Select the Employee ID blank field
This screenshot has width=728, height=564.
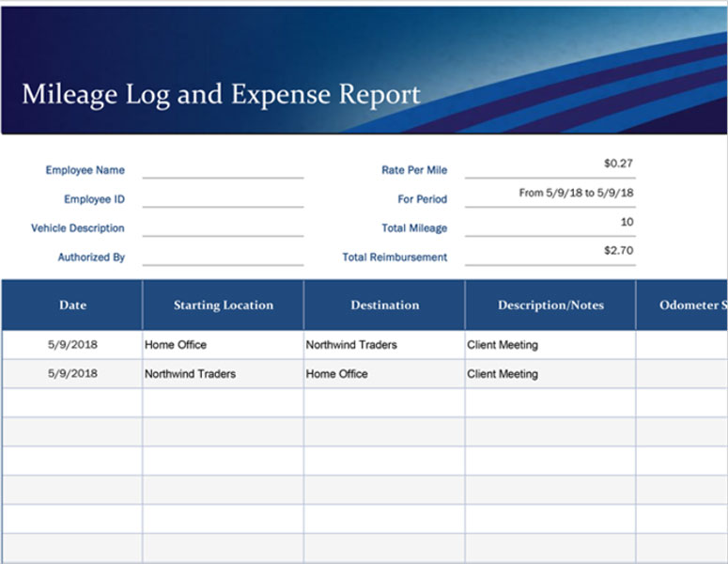click(x=223, y=198)
